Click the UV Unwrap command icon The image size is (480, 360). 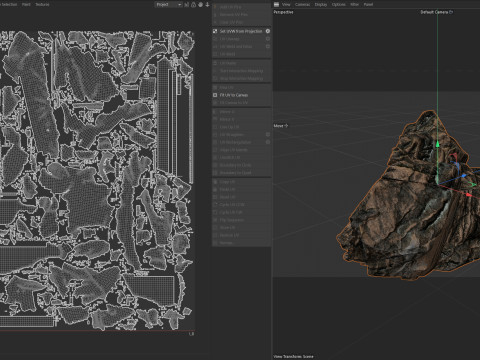click(x=215, y=39)
